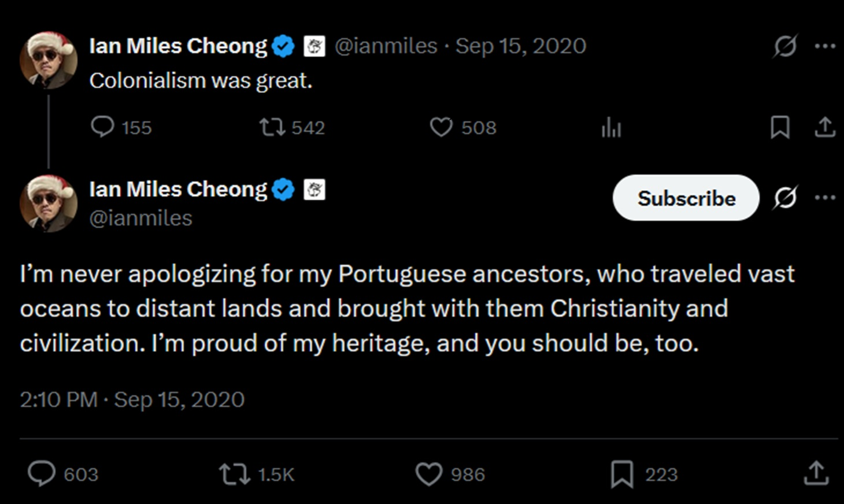Open Grok icon beside Subscribe button

(785, 198)
